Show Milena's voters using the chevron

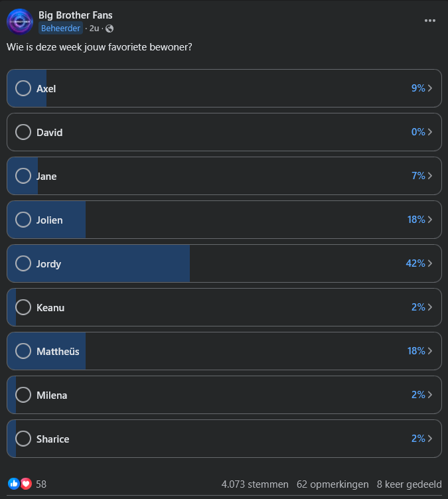(431, 395)
